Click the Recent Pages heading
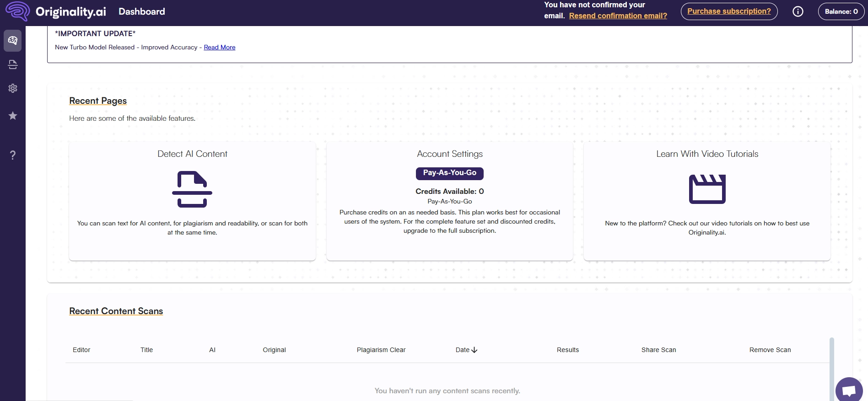Viewport: 868px width, 401px height. [x=98, y=101]
